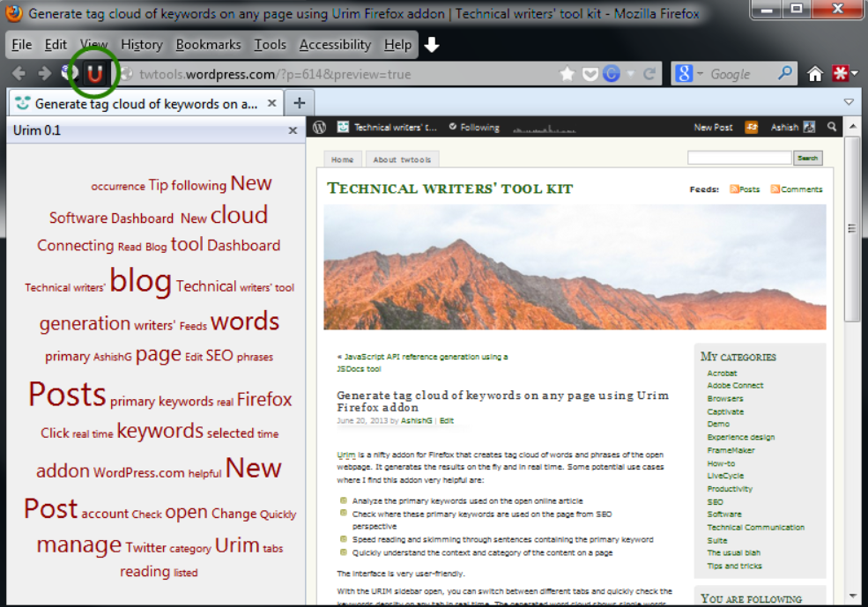The height and width of the screenshot is (607, 868).
Task: Click the scrollbar down arrow
Action: pos(852,596)
